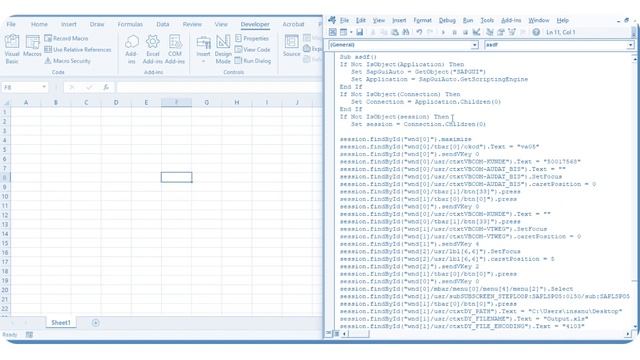The image size is (640, 360).
Task: Switch to Excel's View ribbon tab
Action: point(221,24)
